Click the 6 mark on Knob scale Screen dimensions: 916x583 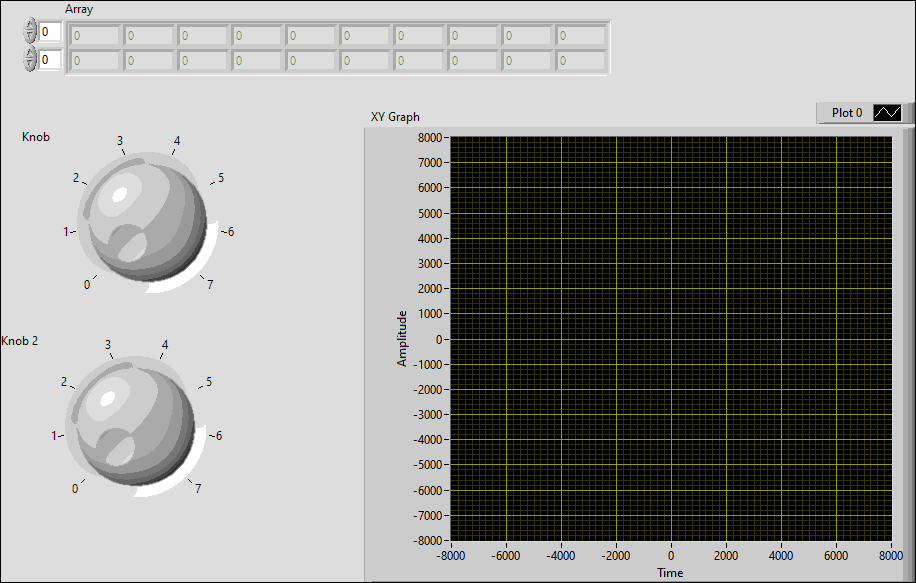[x=231, y=232]
